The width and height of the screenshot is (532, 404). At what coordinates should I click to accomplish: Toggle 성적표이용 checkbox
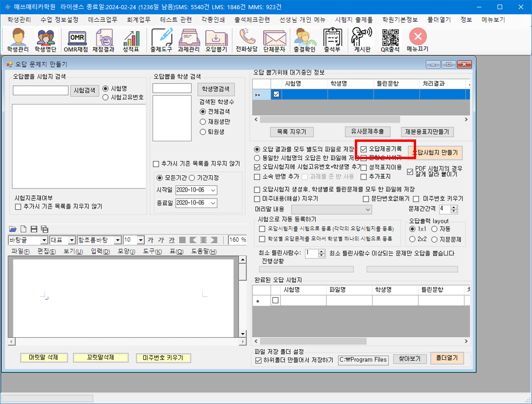point(364,167)
